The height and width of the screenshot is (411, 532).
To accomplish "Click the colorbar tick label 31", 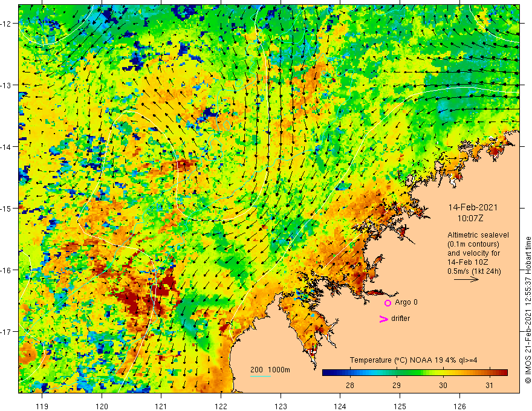I will click(x=489, y=385).
